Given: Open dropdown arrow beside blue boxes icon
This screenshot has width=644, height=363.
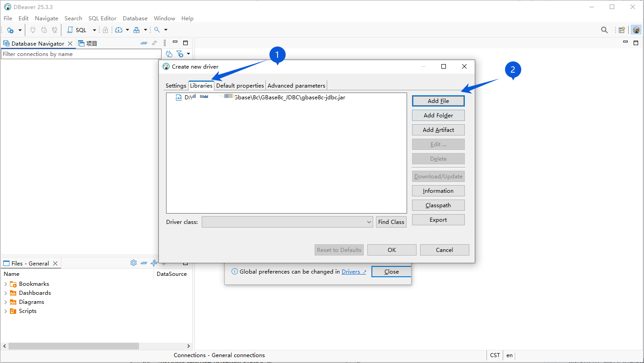Looking at the screenshot, I should pyautogui.click(x=145, y=30).
